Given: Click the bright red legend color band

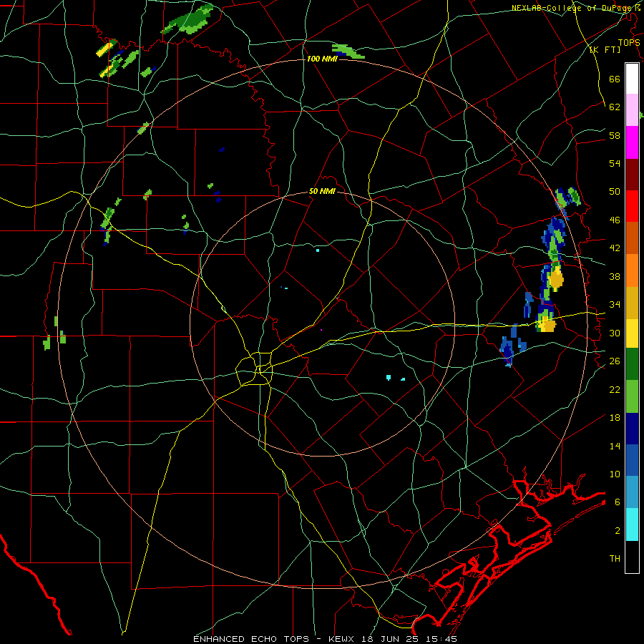Looking at the screenshot, I should (632, 206).
